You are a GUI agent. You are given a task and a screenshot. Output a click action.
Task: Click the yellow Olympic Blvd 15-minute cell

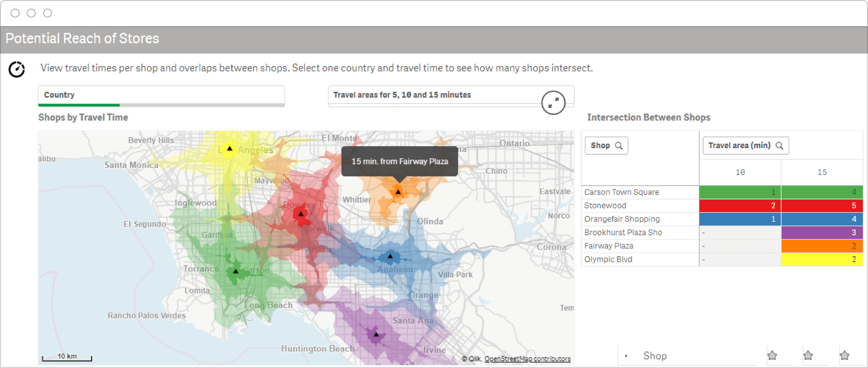[822, 259]
